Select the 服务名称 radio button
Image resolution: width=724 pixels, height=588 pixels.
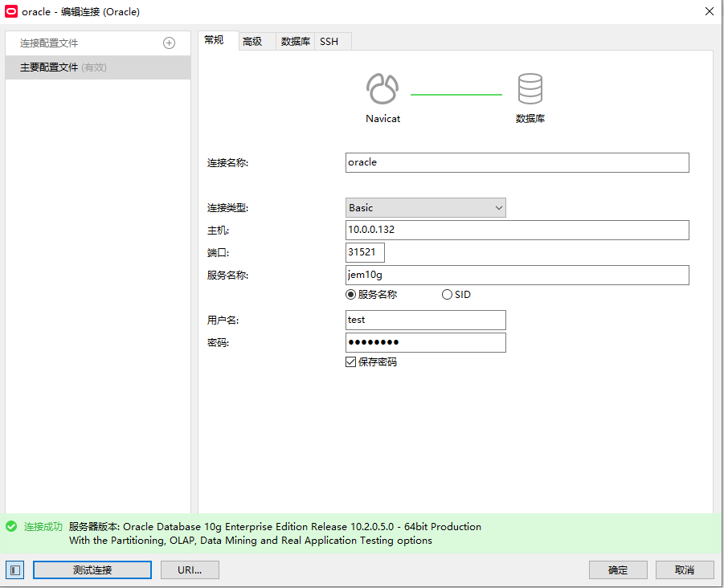351,295
